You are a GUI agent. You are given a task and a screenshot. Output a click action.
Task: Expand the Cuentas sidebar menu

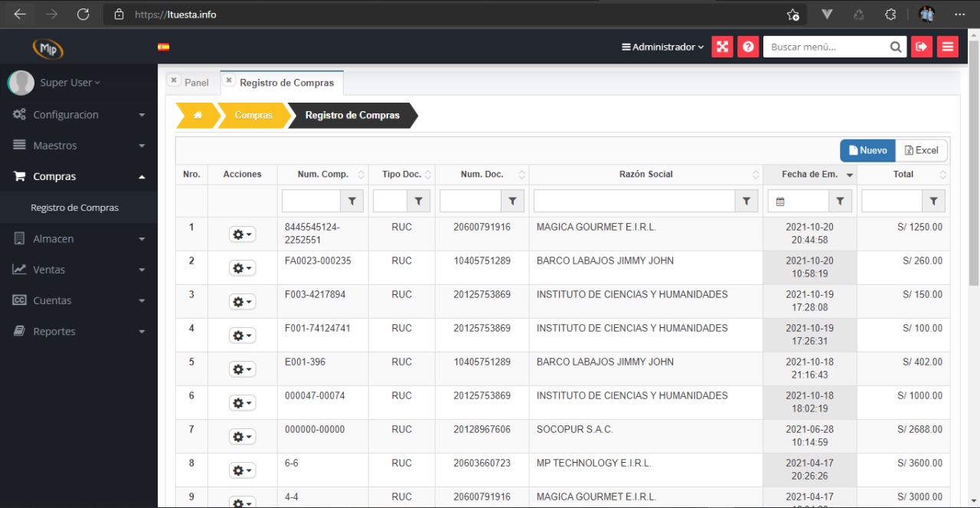(79, 300)
